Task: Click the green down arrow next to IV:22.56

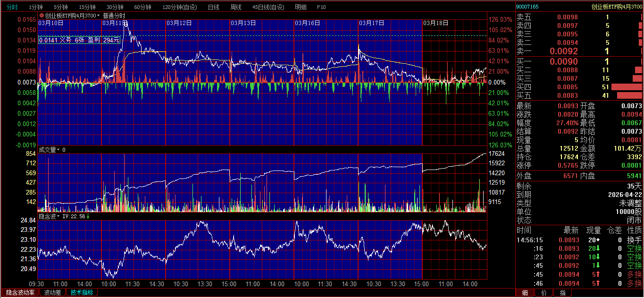Action: coord(88,216)
